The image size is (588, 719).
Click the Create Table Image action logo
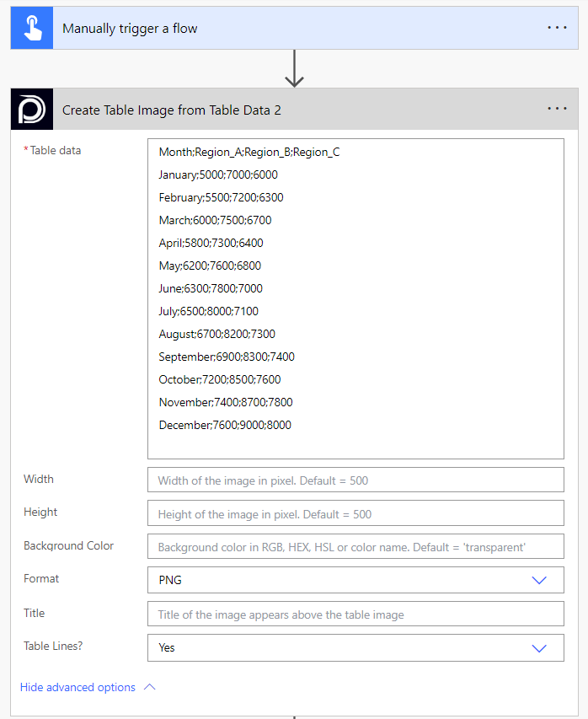click(x=32, y=110)
